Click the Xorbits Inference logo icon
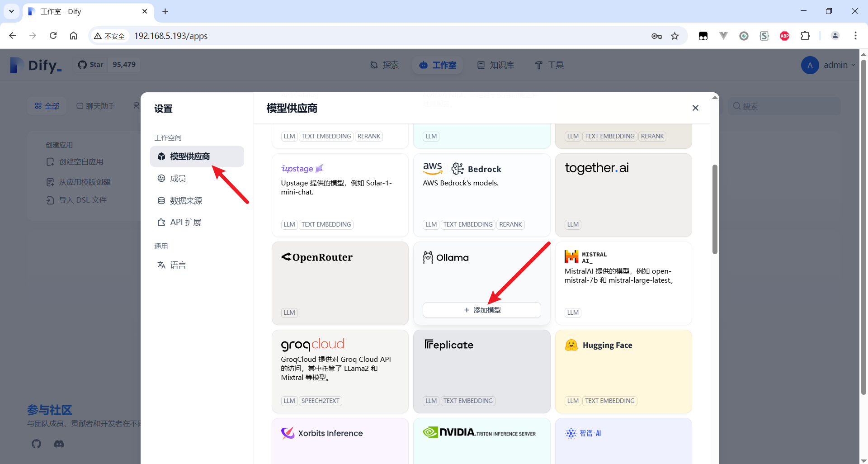Image resolution: width=868 pixels, height=464 pixels. (288, 433)
